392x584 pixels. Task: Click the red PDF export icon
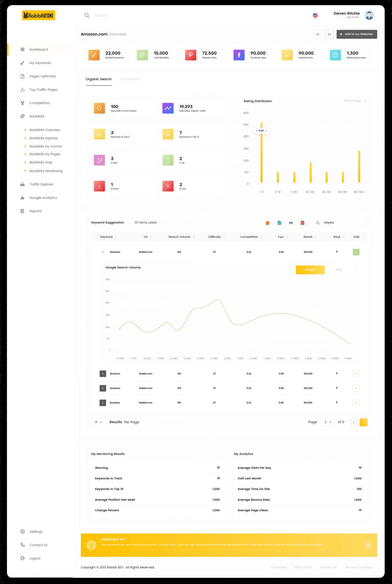tap(303, 223)
